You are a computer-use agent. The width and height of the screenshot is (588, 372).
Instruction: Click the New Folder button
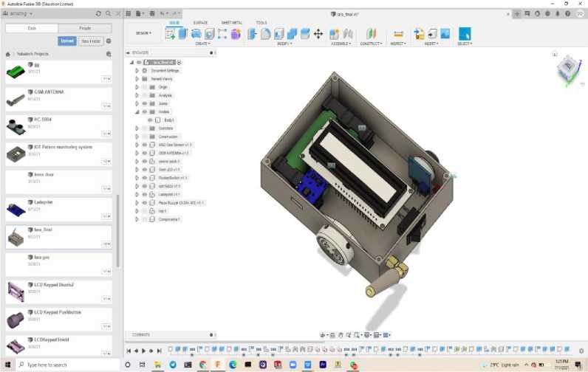(91, 41)
